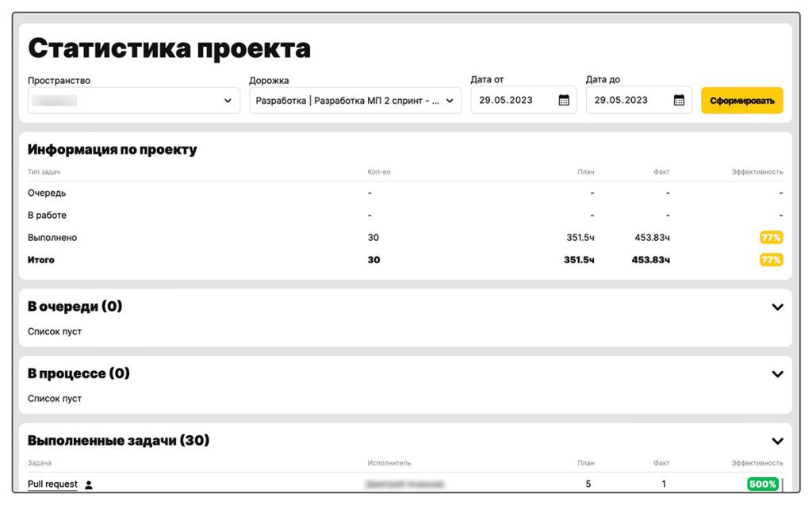Click the 'Дата от' date input field
The height and width of the screenshot is (505, 812).
click(x=514, y=101)
